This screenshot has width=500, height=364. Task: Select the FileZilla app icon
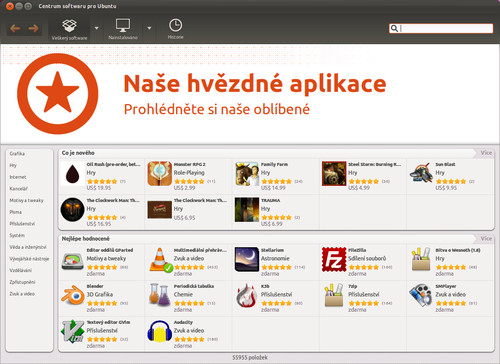(x=334, y=259)
